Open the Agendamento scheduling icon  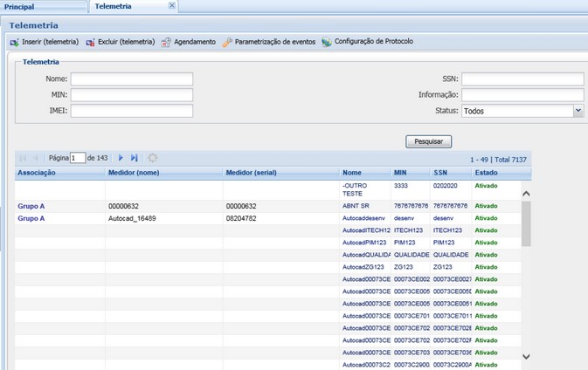point(166,42)
